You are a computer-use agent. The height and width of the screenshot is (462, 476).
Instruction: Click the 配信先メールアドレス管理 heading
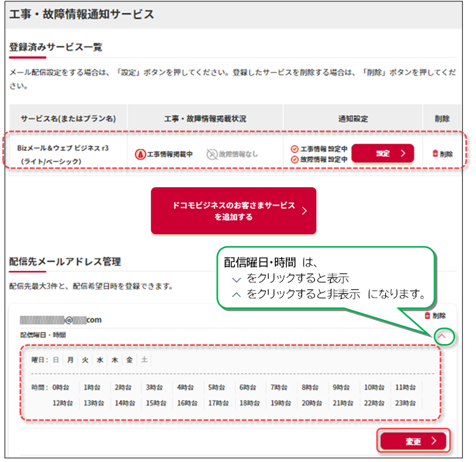[x=65, y=261]
